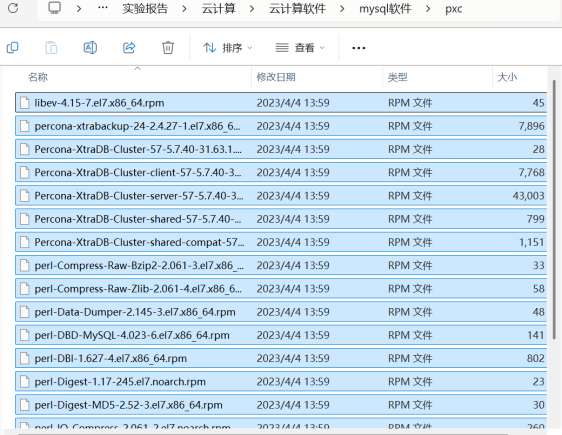Sort by 名称 column header

click(38, 77)
